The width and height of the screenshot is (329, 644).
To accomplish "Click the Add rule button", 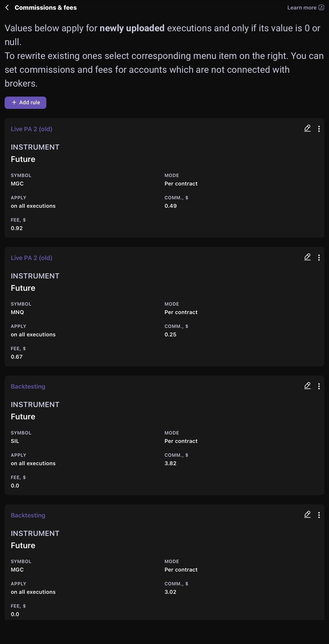I will click(25, 102).
